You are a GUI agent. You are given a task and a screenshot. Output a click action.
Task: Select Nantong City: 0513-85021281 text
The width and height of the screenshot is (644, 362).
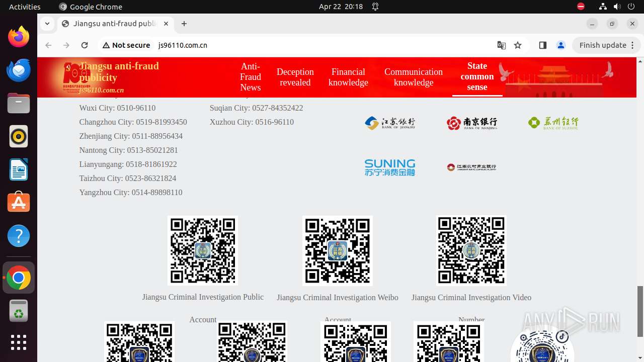[x=128, y=150]
